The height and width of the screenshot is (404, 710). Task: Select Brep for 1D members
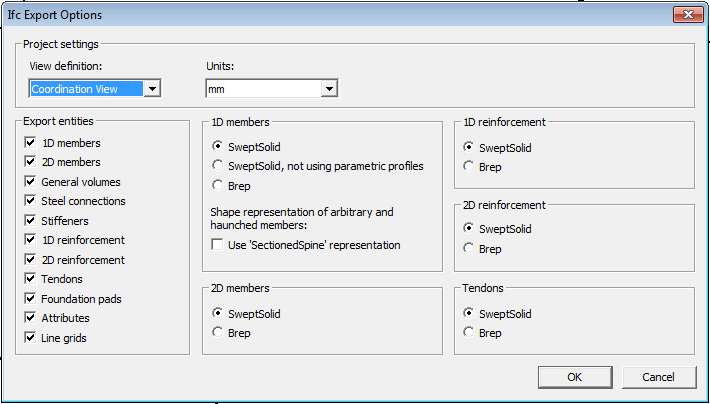[217, 185]
